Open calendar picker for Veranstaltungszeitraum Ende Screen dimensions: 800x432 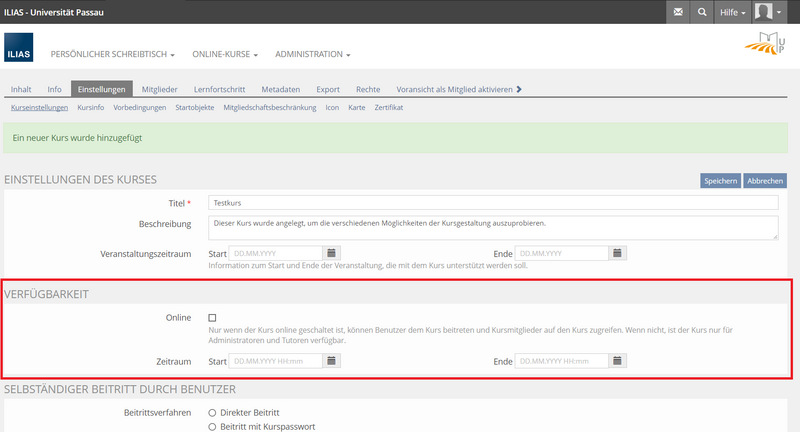click(618, 253)
